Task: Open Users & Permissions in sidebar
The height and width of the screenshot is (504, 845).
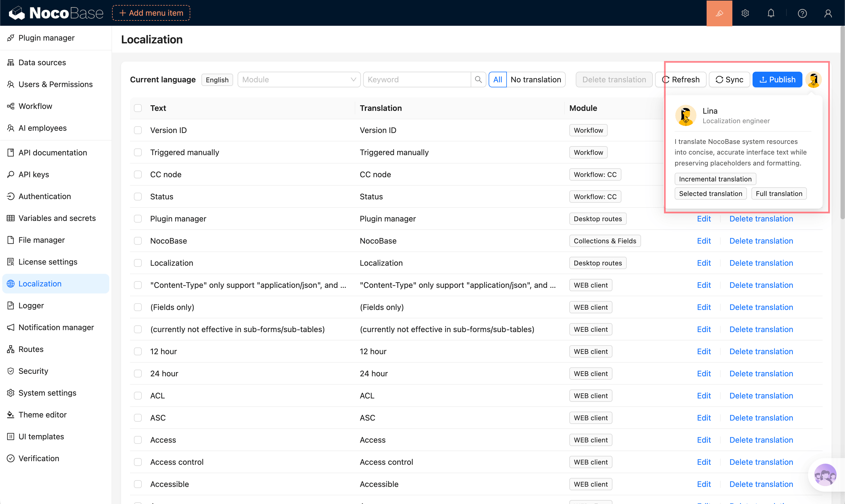Action: pos(55,84)
